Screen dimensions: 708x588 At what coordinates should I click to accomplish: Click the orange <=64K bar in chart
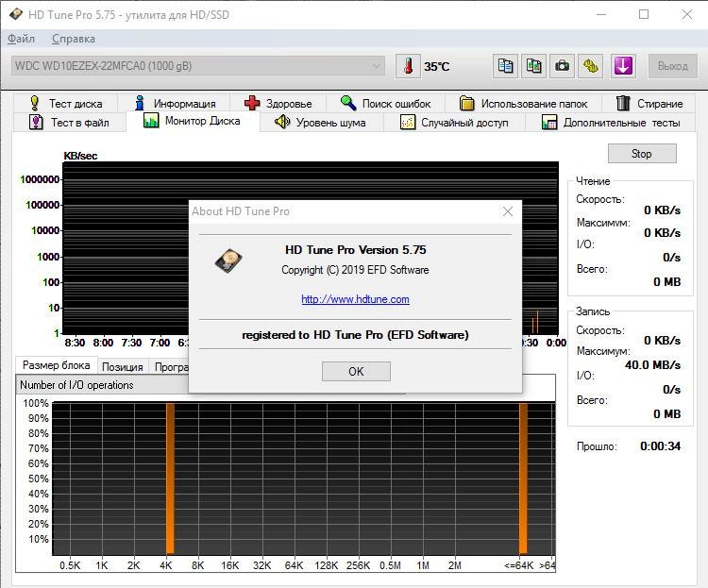[523, 479]
